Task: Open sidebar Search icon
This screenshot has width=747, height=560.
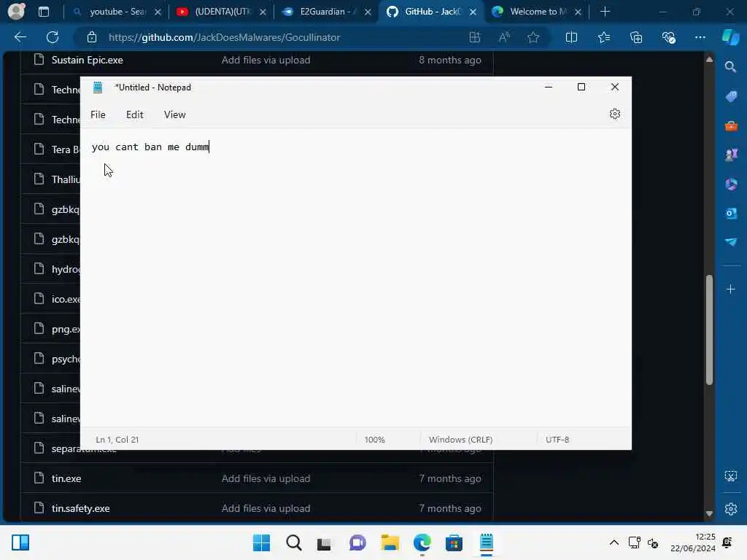Action: [730, 66]
